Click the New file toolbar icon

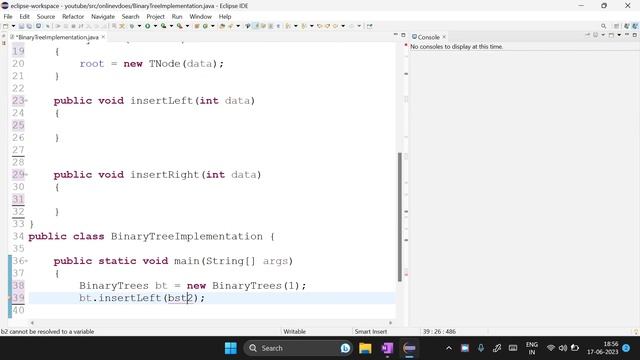click(6, 26)
